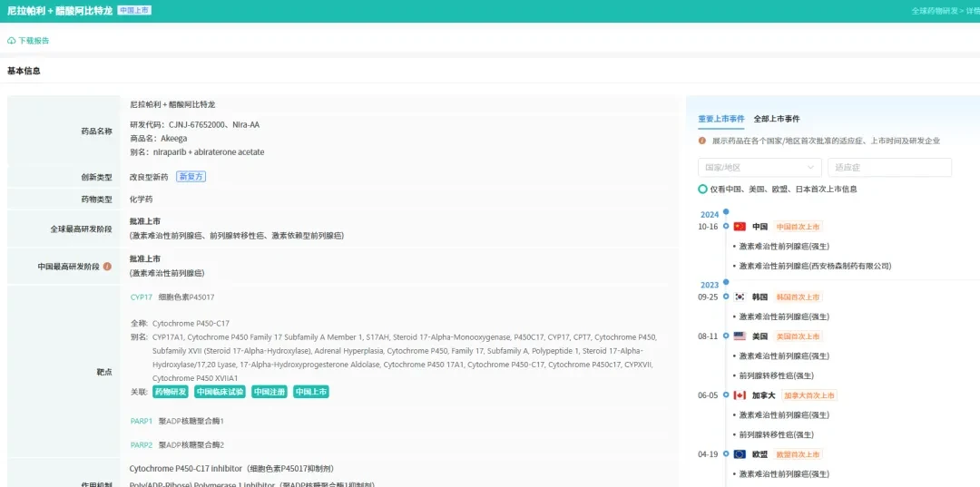Click the chevron arrow in 国家/地区 selector

tap(810, 168)
